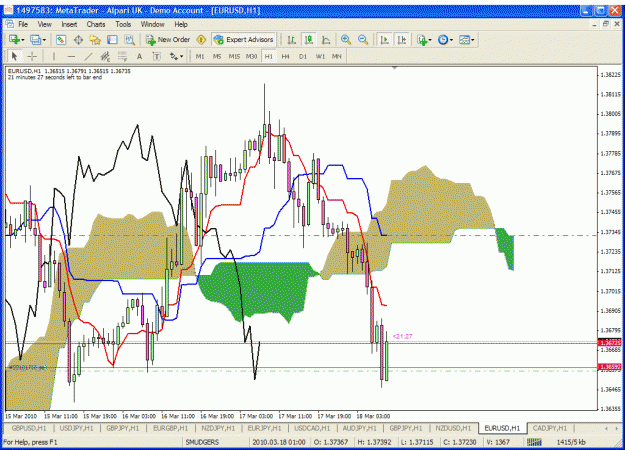The image size is (625, 450).
Task: Pick the equidistant channel tool
Action: (105, 57)
